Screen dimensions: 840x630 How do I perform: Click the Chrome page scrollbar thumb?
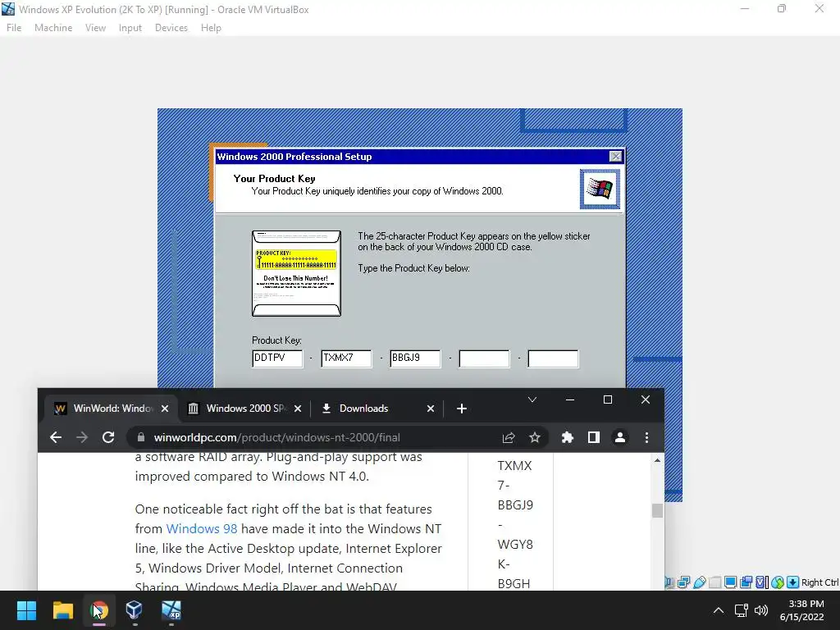[657, 510]
